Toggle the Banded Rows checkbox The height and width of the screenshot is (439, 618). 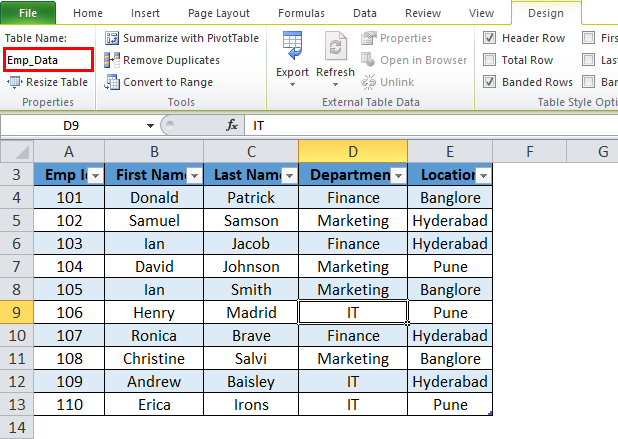(489, 82)
